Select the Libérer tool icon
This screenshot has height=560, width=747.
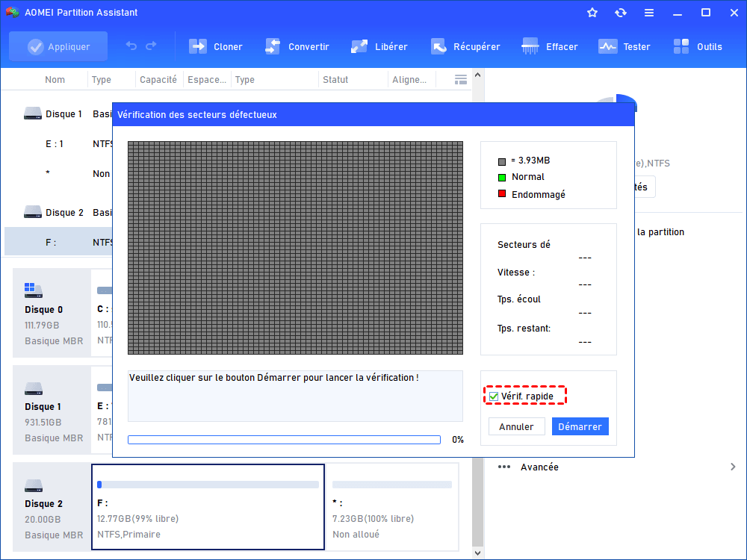359,46
